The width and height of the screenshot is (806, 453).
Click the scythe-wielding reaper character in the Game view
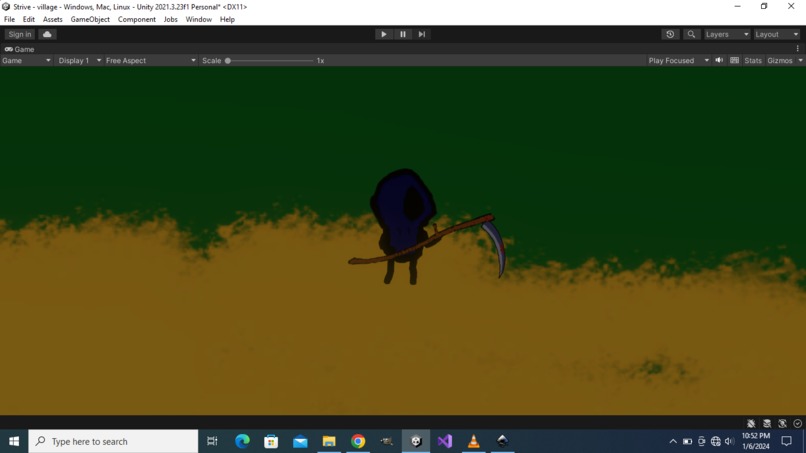point(404,226)
